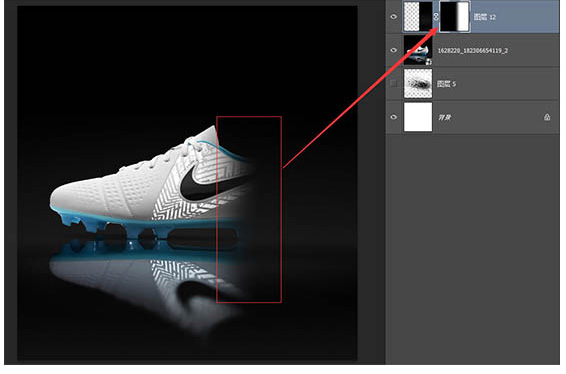Show hidden layer 图层 5

coord(393,84)
